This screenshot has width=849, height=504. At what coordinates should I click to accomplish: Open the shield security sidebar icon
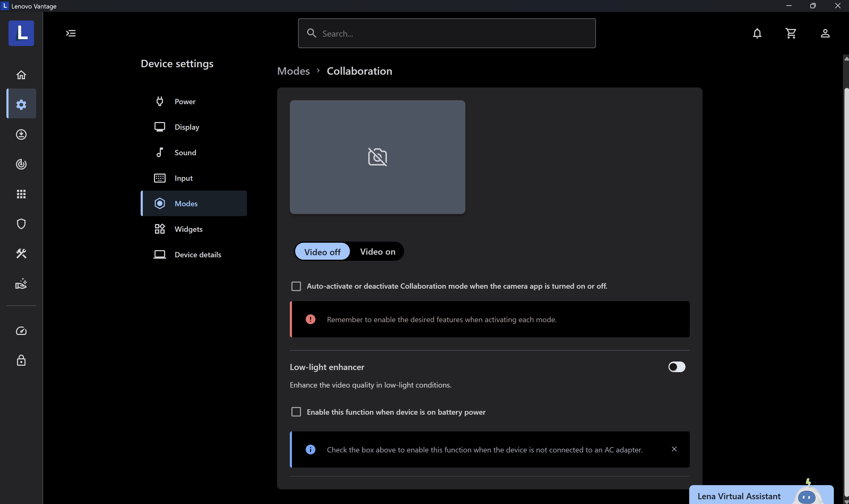pos(21,224)
